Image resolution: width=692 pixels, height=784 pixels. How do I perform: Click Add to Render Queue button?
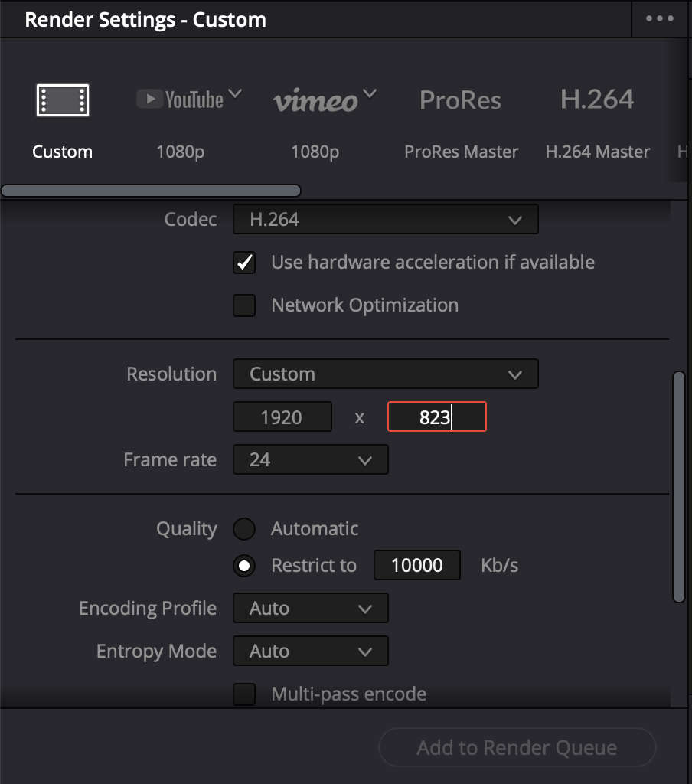pos(517,748)
